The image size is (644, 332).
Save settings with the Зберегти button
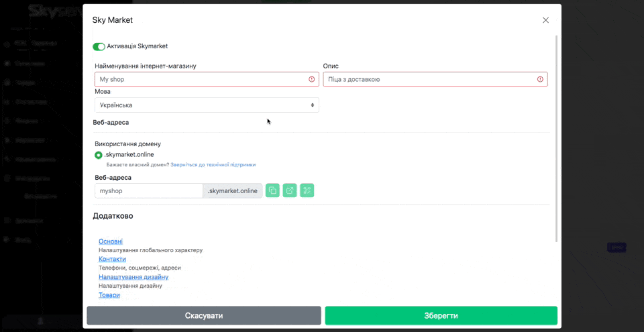[x=441, y=315]
